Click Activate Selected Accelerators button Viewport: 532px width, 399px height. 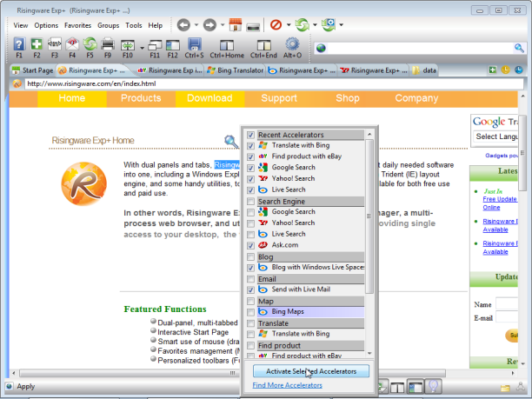pos(310,371)
